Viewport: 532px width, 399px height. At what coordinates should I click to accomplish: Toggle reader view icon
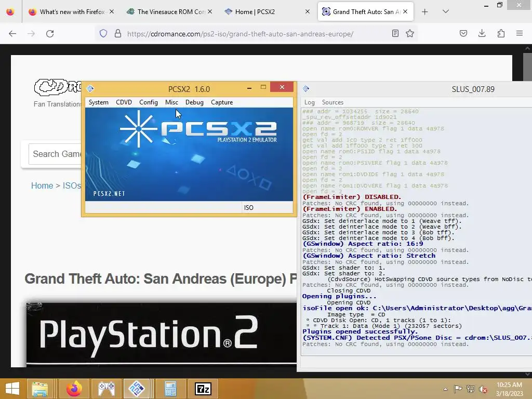(395, 34)
